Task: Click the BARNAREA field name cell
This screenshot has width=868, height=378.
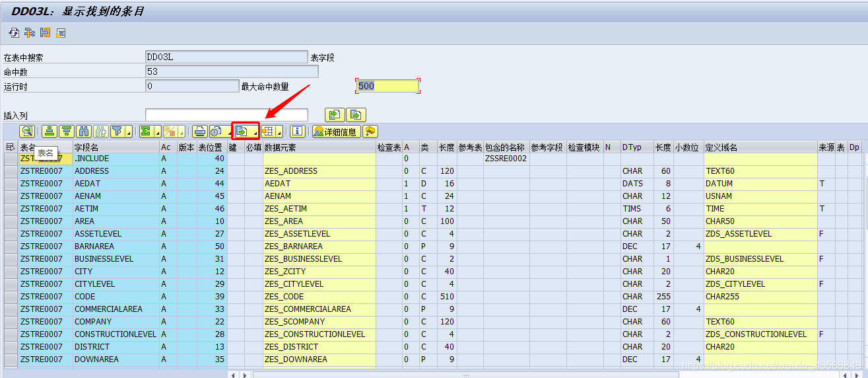Action: tap(116, 246)
